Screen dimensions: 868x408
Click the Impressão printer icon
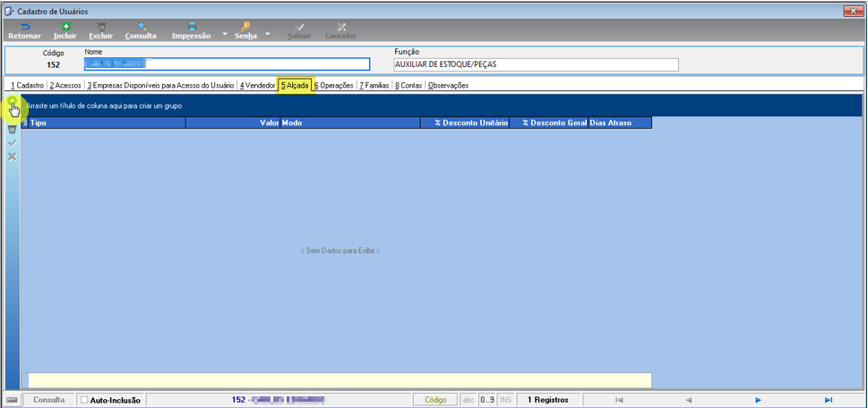(x=192, y=26)
